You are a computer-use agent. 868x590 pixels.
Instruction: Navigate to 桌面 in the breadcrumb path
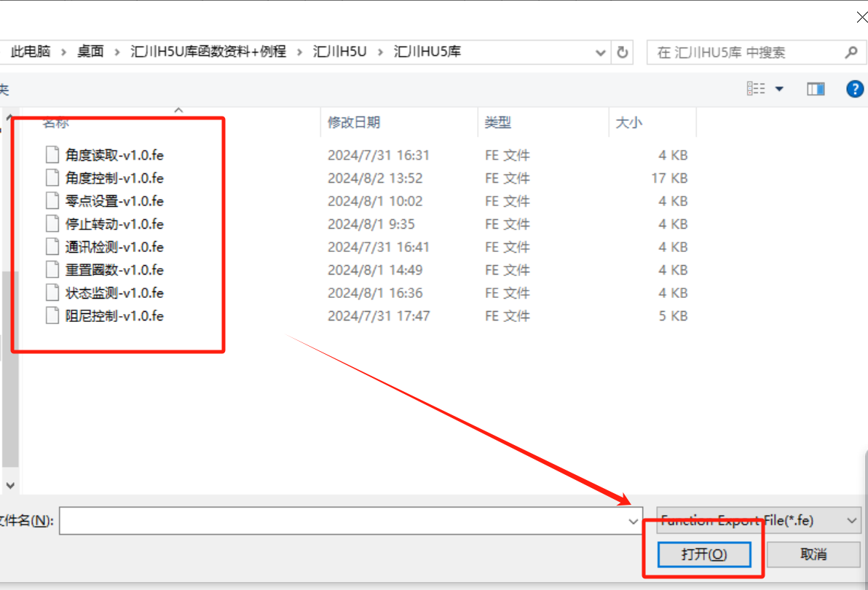(x=91, y=52)
